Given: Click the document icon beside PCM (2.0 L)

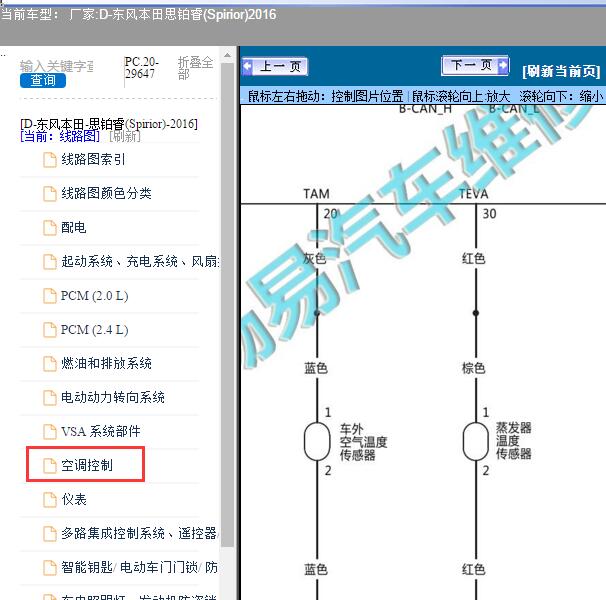Looking at the screenshot, I should pos(49,296).
